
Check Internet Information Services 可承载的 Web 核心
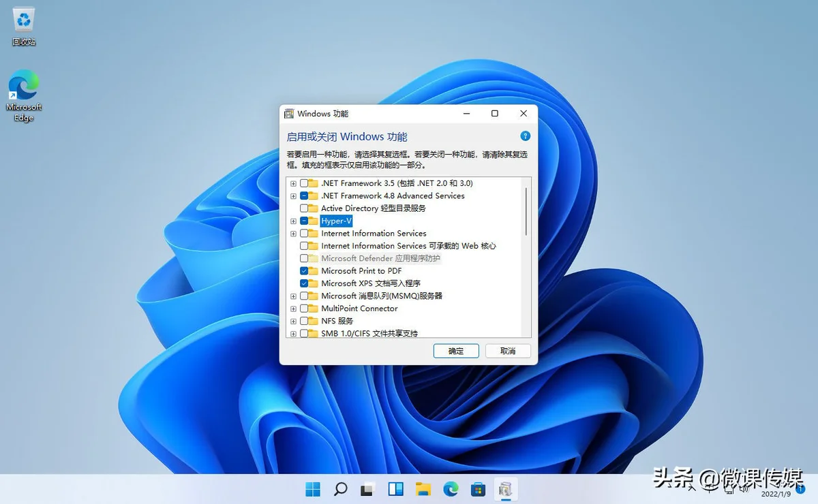(304, 246)
